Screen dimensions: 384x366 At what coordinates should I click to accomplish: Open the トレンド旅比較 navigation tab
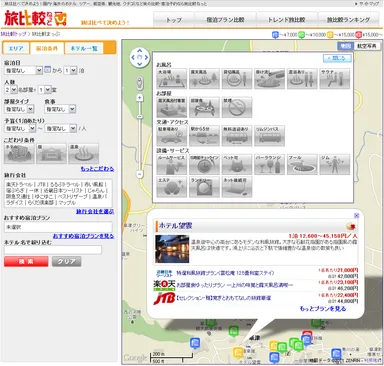coord(287,20)
